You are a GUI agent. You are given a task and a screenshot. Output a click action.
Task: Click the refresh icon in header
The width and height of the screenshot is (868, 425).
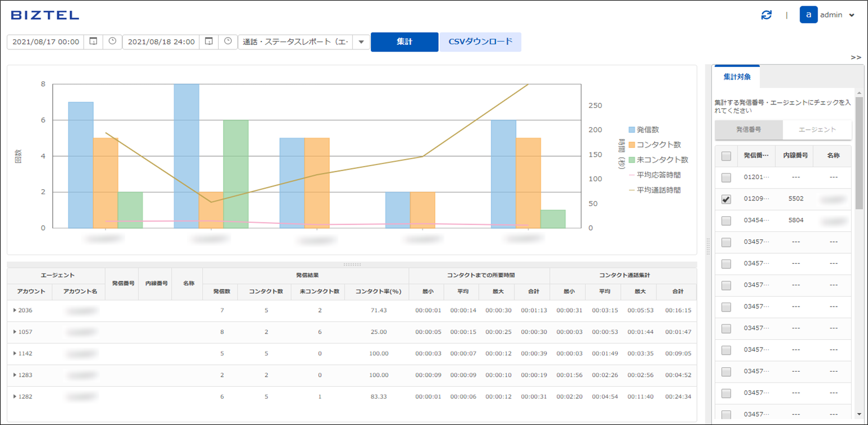[766, 15]
